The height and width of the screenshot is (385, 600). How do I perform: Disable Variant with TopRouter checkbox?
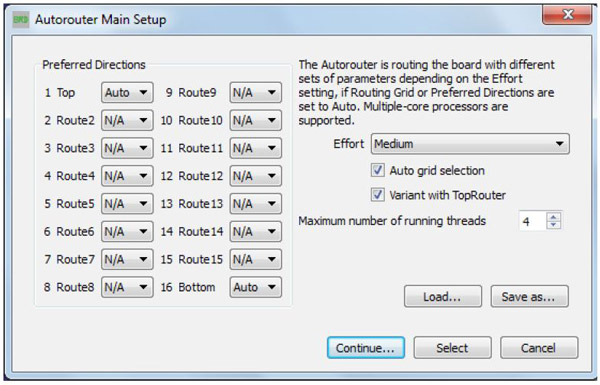point(378,195)
